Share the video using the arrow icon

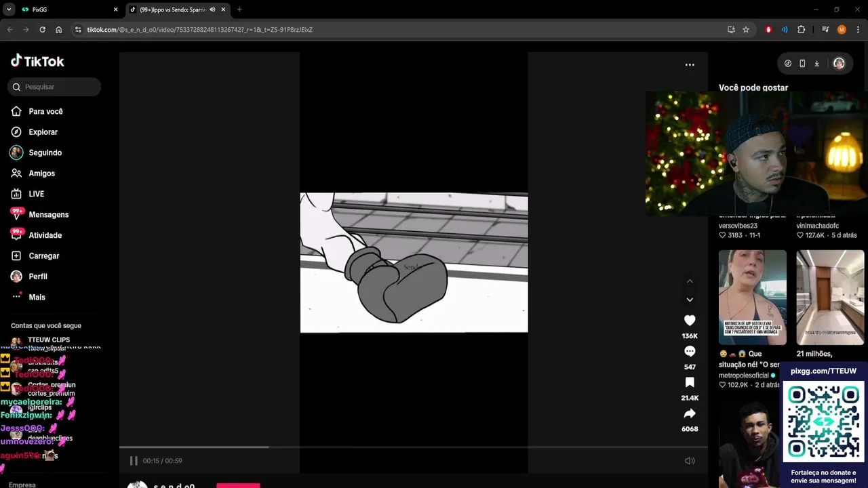pyautogui.click(x=690, y=413)
